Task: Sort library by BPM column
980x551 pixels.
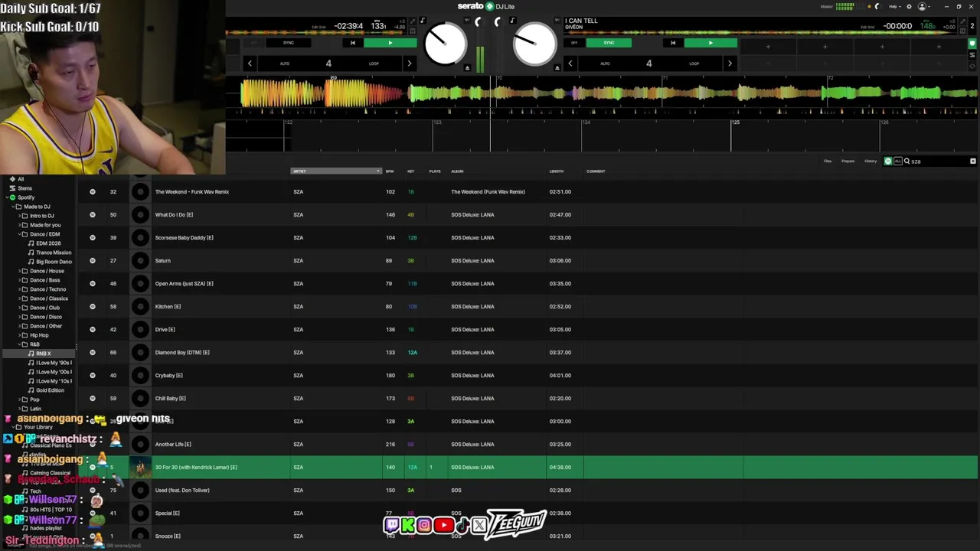Action: pos(390,171)
